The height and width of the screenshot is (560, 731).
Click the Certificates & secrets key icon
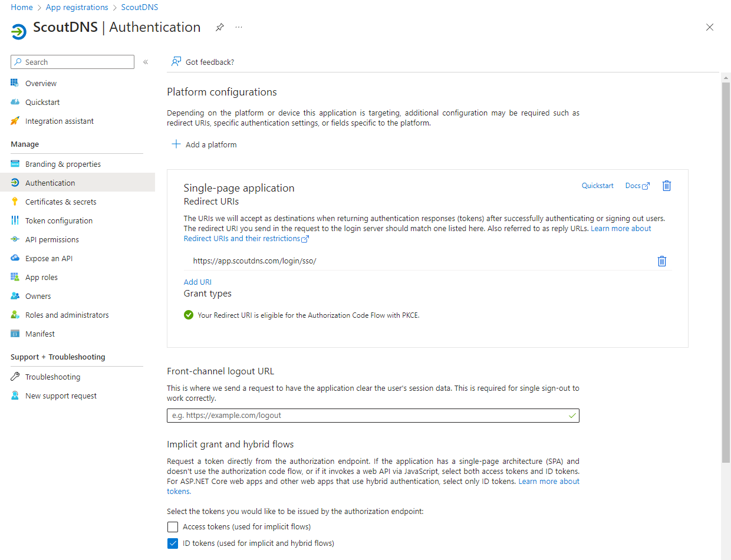15,202
